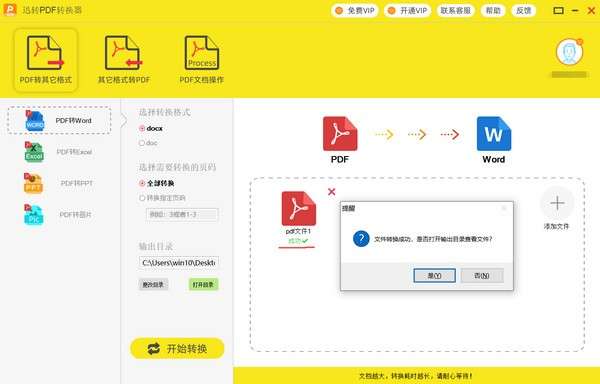600x384 pixels.
Task: Remove pdf文件1 with the red X
Action: pos(332,192)
